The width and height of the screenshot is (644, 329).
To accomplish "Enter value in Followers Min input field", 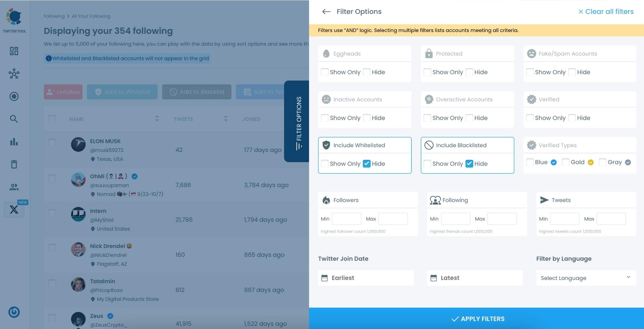I will (x=346, y=218).
